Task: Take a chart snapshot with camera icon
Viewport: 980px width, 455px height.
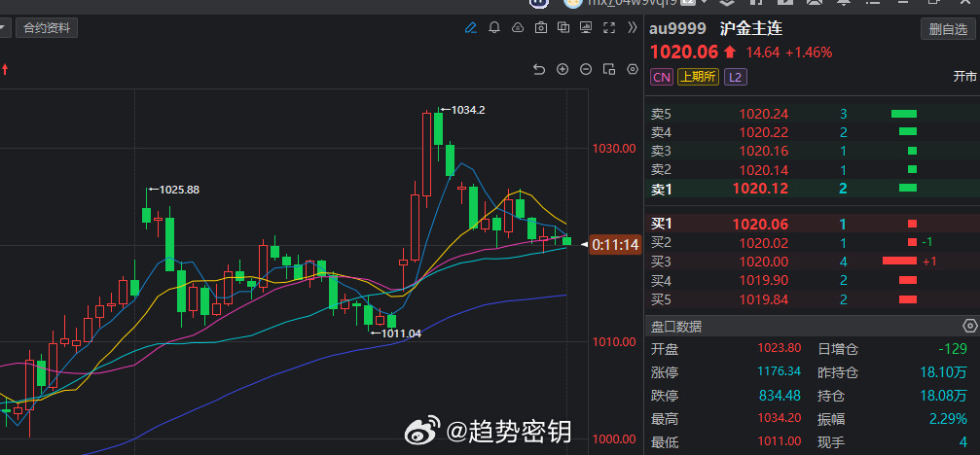Action: [x=541, y=27]
